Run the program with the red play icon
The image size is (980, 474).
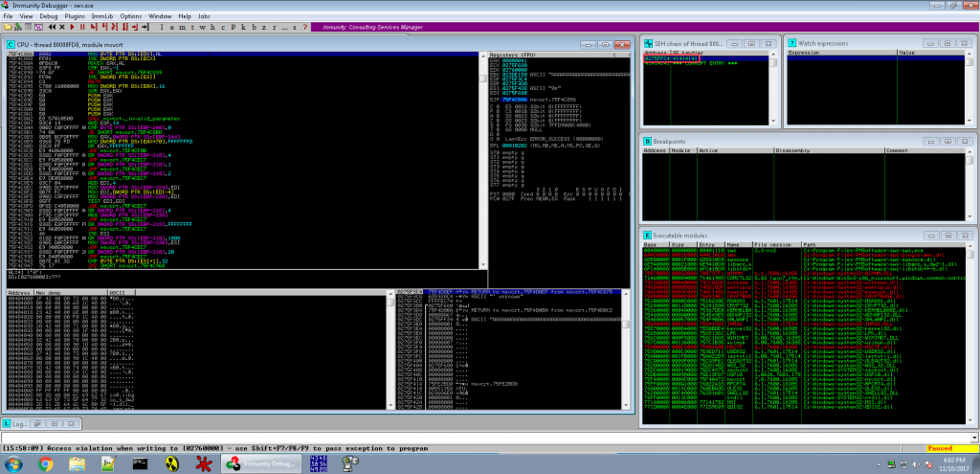[x=73, y=28]
